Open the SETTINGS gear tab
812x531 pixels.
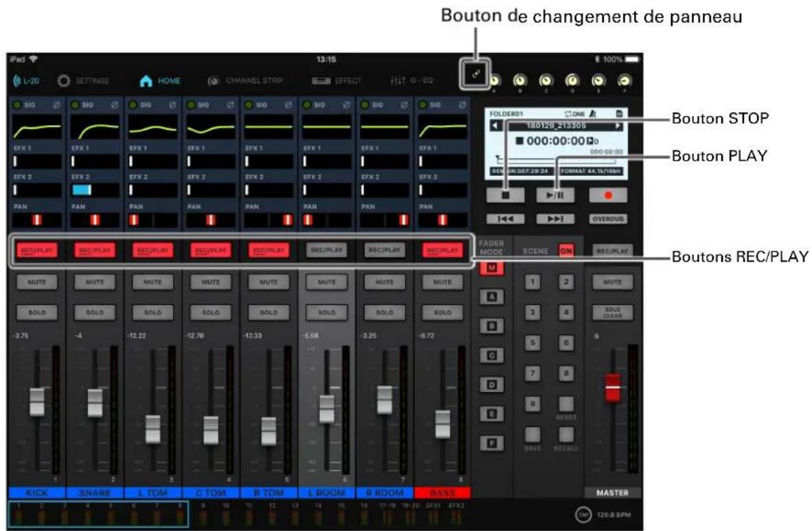[83, 81]
